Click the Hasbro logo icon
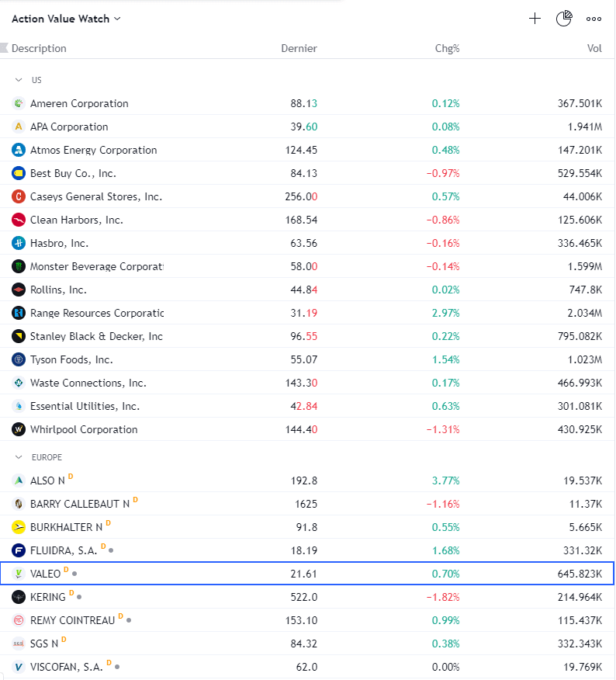This screenshot has height=680, width=616. coord(18,243)
